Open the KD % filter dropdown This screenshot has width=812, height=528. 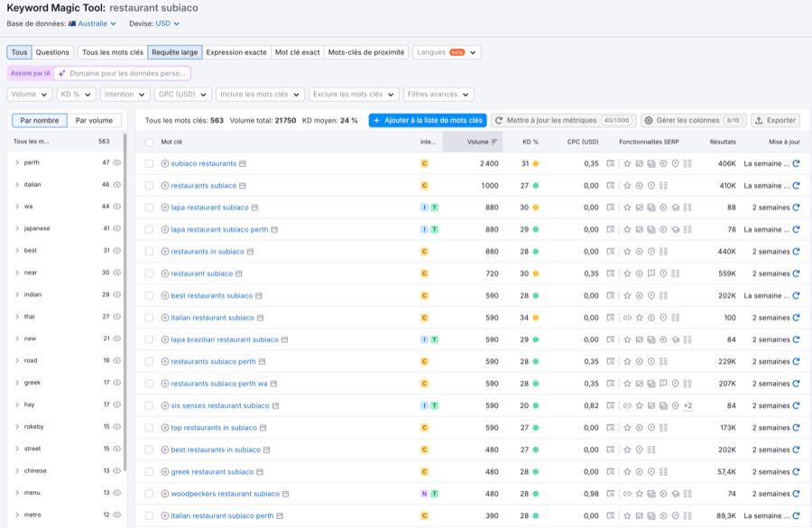coord(77,94)
